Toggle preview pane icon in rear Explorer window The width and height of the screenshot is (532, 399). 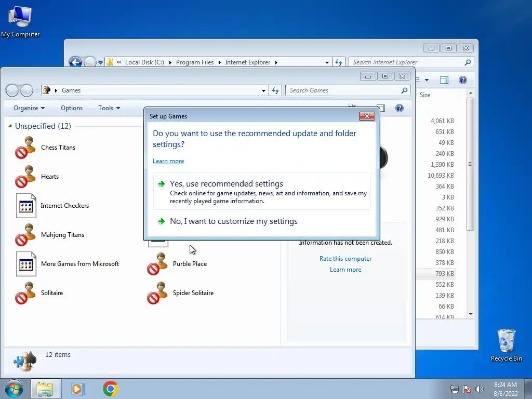[x=444, y=80]
